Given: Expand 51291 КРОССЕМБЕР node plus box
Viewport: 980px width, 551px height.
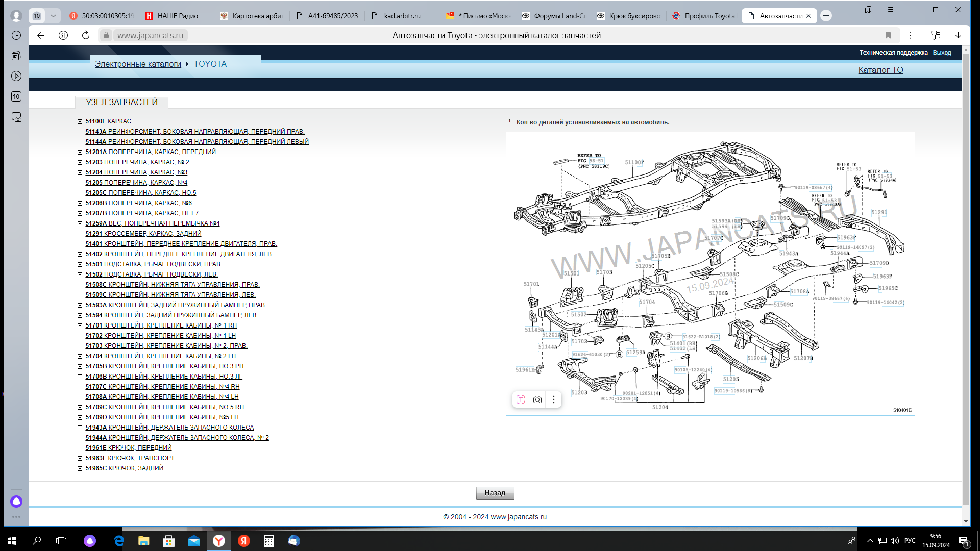Looking at the screenshot, I should (80, 234).
